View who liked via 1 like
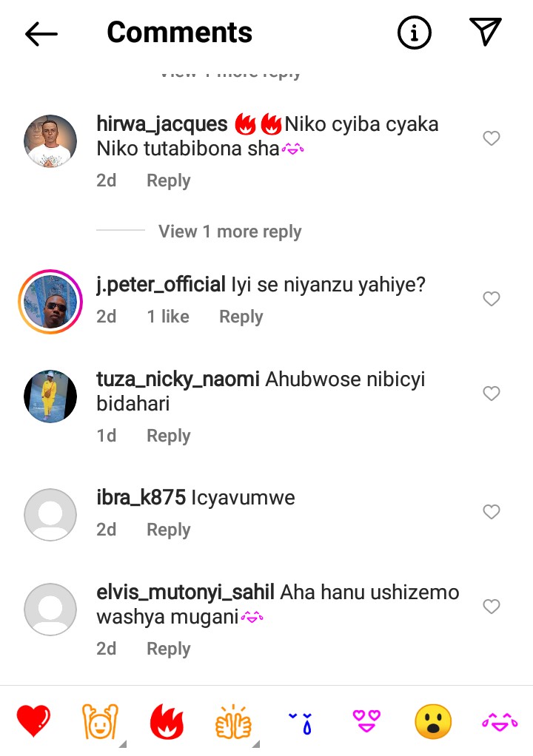 tap(168, 317)
